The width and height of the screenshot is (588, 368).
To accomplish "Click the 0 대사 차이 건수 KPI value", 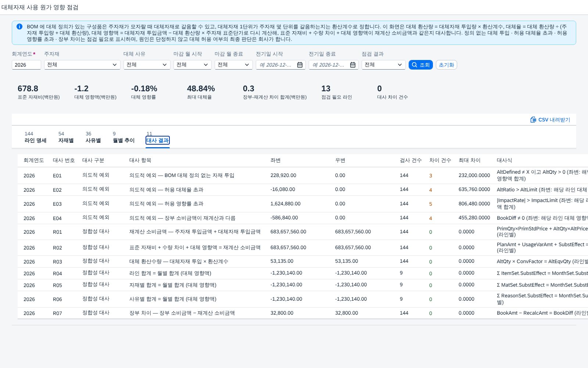I will (380, 89).
